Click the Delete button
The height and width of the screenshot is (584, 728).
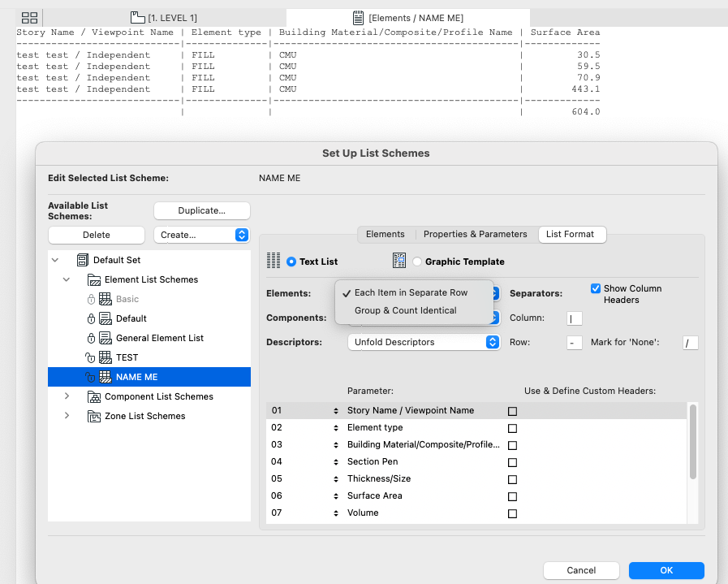[97, 235]
